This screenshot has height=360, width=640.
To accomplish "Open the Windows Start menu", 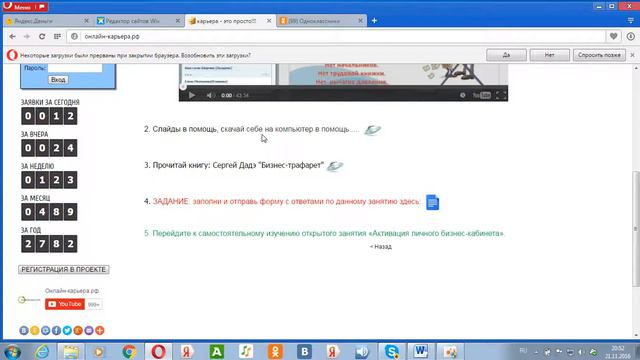I will coord(13,351).
